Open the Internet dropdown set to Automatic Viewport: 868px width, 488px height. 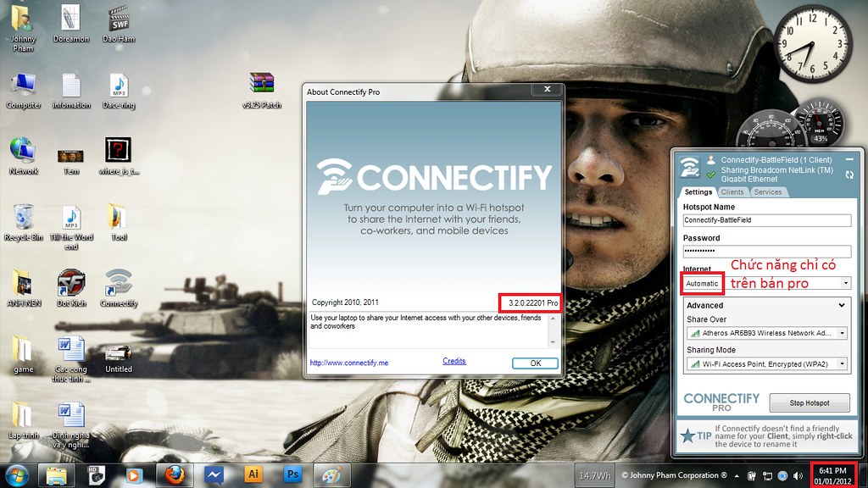pos(766,283)
